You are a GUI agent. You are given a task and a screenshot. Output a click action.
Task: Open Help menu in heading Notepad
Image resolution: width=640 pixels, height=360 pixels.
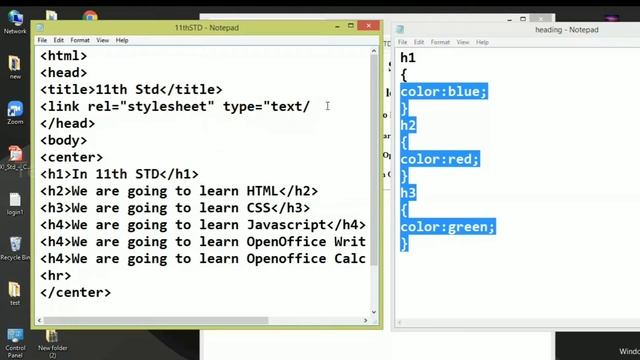pyautogui.click(x=482, y=42)
